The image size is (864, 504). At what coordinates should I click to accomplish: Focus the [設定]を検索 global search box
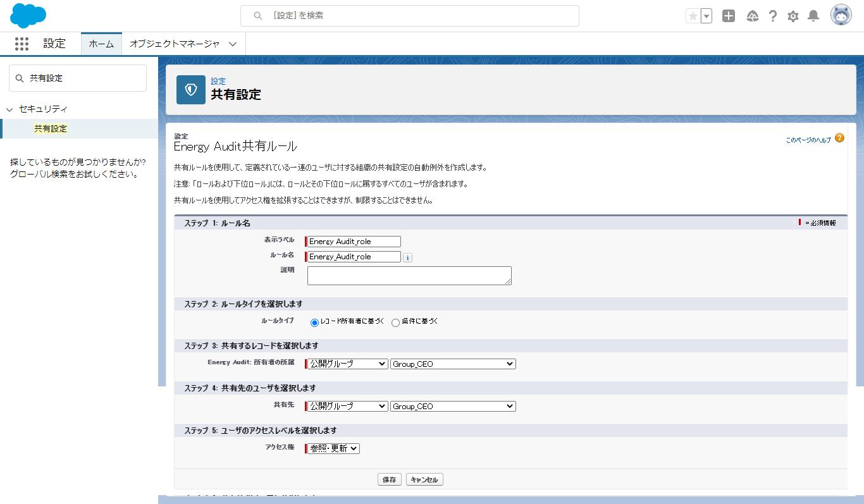click(x=410, y=16)
